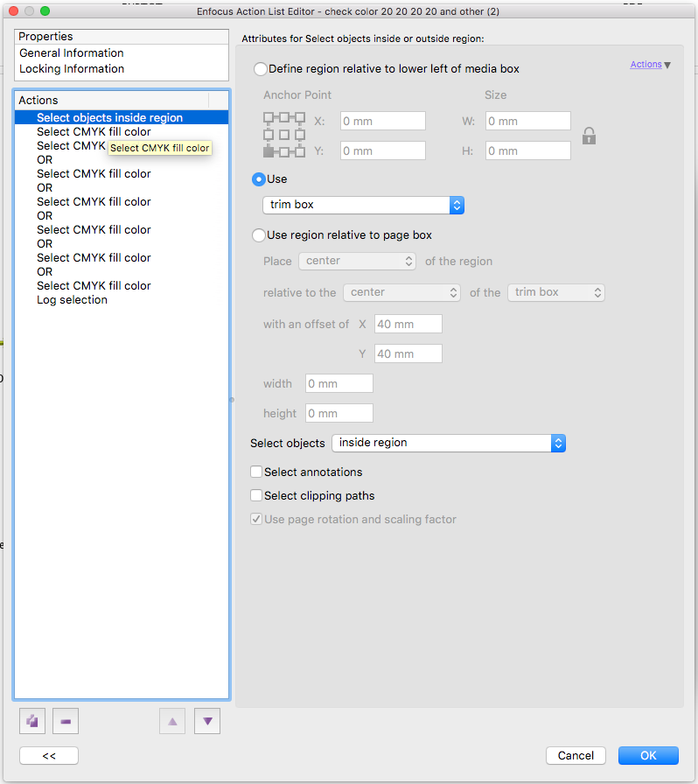Viewport: 698px width, 784px height.
Task: Open the 'of the' trim box dropdown
Action: click(556, 292)
